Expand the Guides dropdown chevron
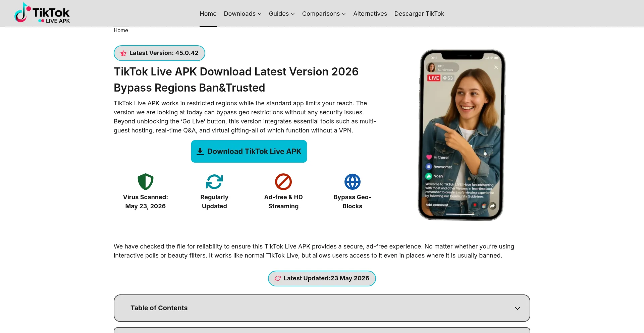644x333 pixels. click(293, 14)
